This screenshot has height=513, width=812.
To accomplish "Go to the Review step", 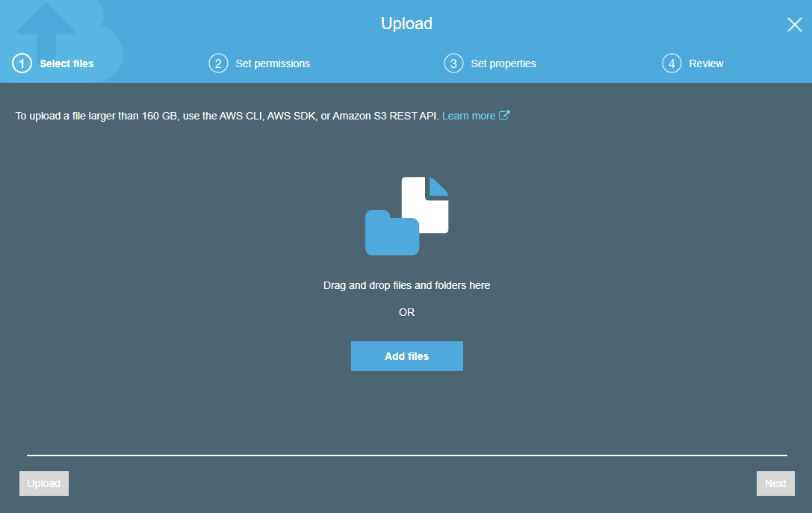I will click(x=706, y=63).
